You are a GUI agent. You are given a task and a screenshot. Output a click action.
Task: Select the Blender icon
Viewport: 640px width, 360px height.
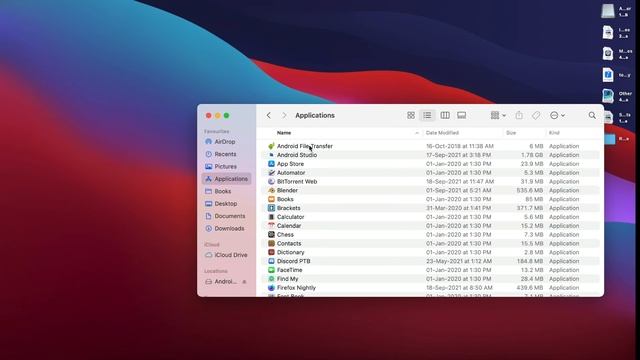(x=271, y=190)
